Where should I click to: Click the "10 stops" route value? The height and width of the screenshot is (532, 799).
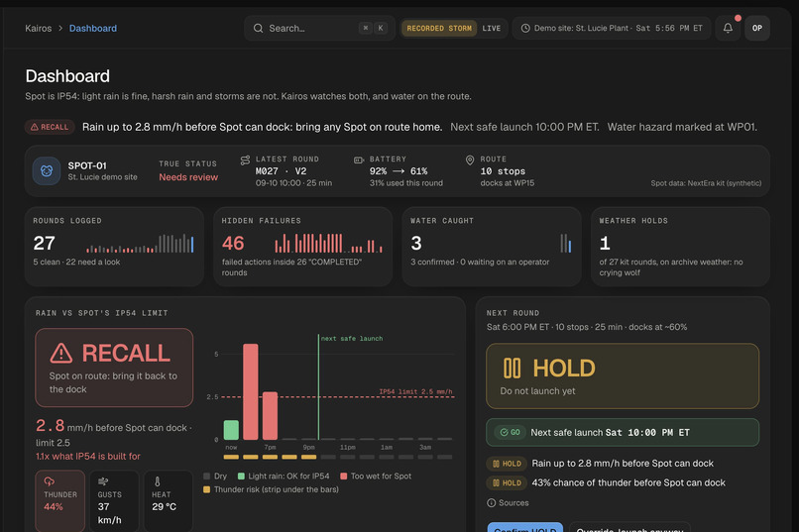(x=503, y=171)
